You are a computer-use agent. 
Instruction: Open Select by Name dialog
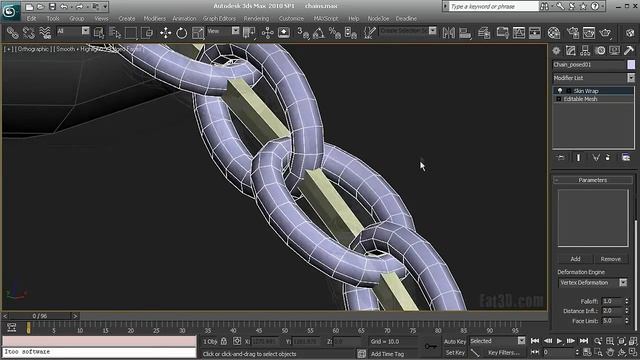115,33
